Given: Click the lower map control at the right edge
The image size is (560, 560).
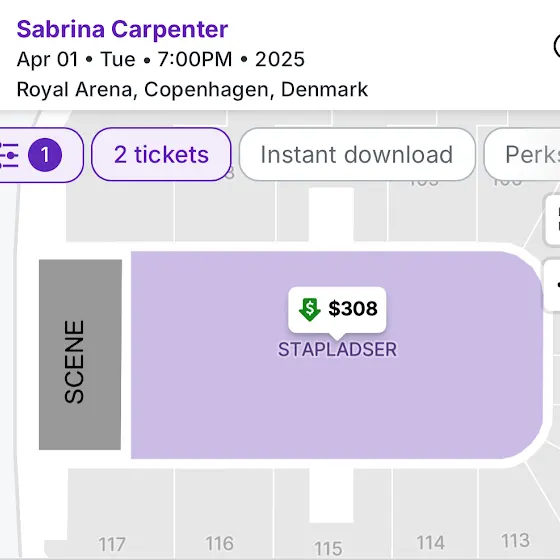Looking at the screenshot, I should [x=552, y=285].
